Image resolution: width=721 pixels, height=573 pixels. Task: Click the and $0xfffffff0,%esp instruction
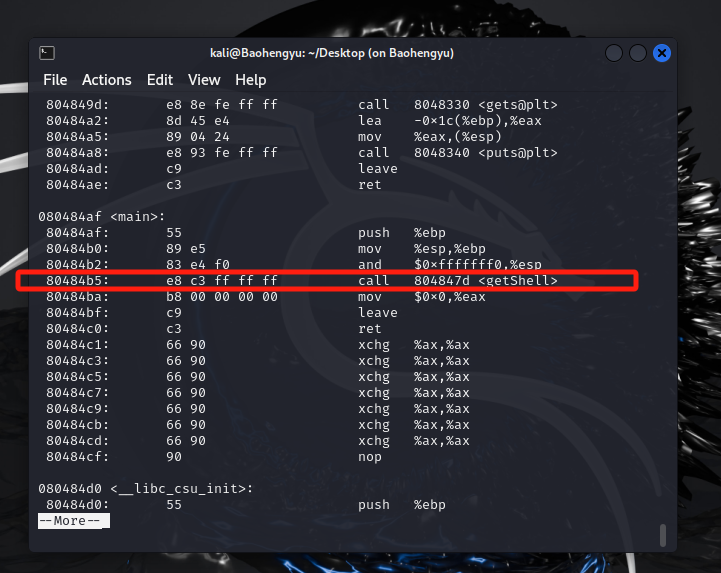[450, 265]
